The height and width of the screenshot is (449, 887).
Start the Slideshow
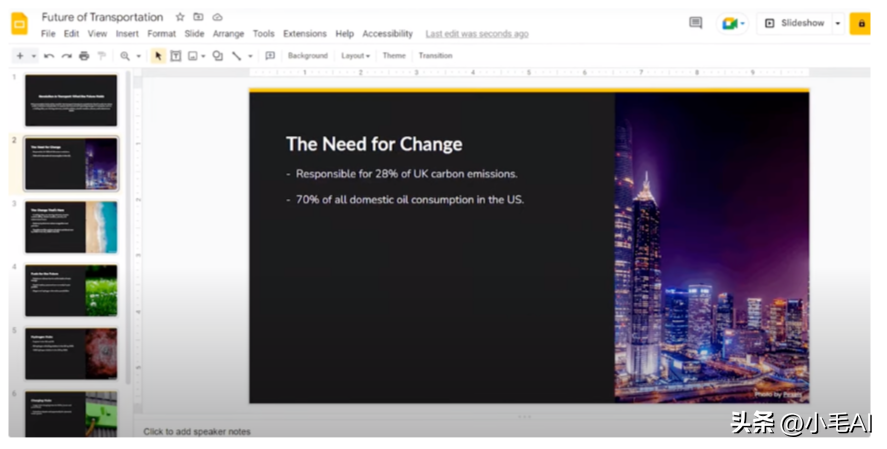coord(795,23)
